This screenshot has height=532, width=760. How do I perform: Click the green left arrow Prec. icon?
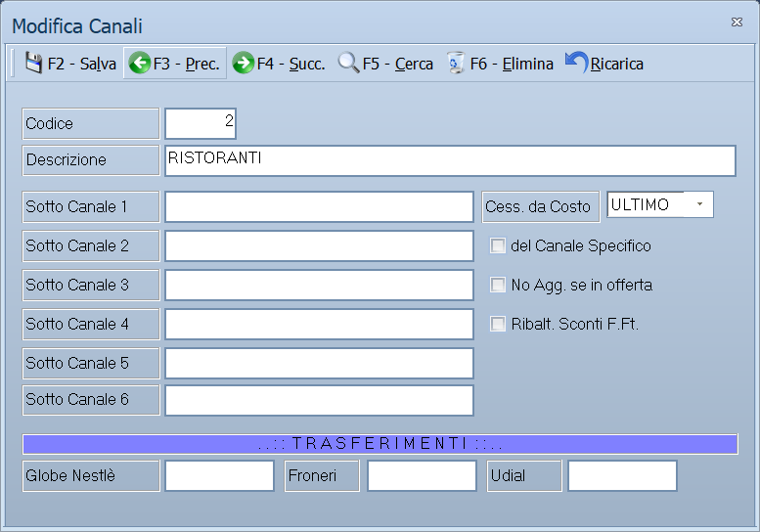pos(139,63)
